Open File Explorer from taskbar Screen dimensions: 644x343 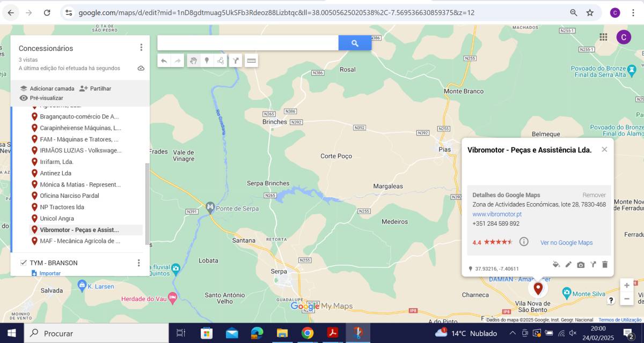coord(282,333)
